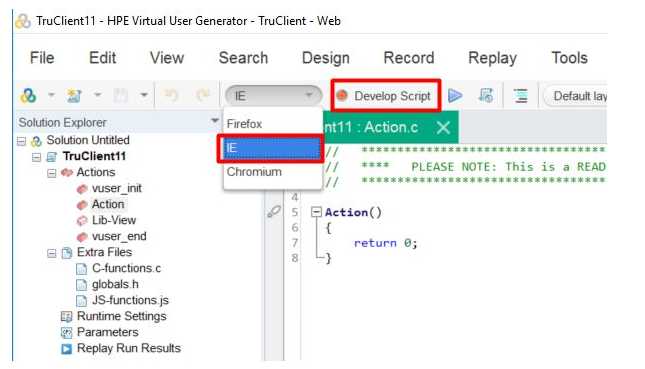Open Parameters in Solution Explorer

[107, 332]
